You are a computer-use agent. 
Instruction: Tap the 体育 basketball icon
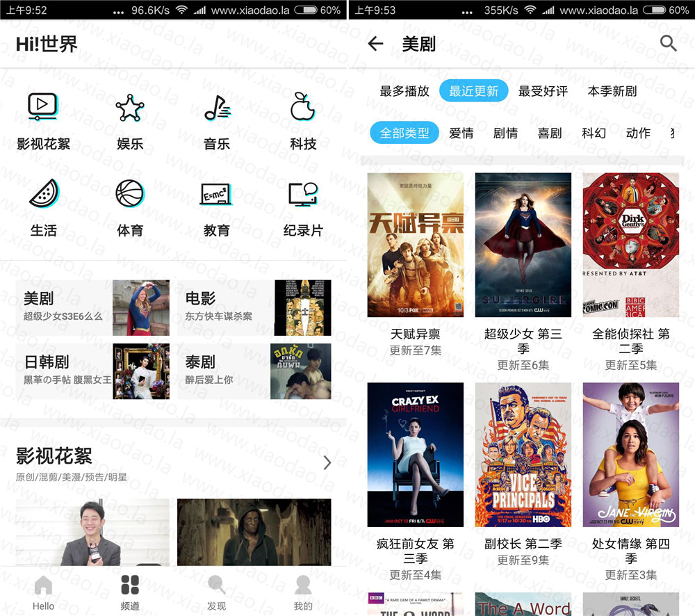129,193
